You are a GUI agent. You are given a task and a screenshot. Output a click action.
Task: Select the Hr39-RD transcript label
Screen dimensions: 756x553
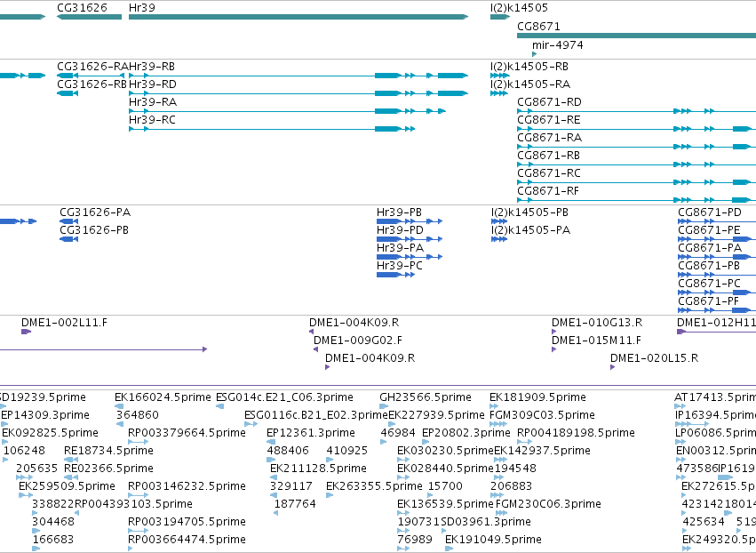click(153, 84)
